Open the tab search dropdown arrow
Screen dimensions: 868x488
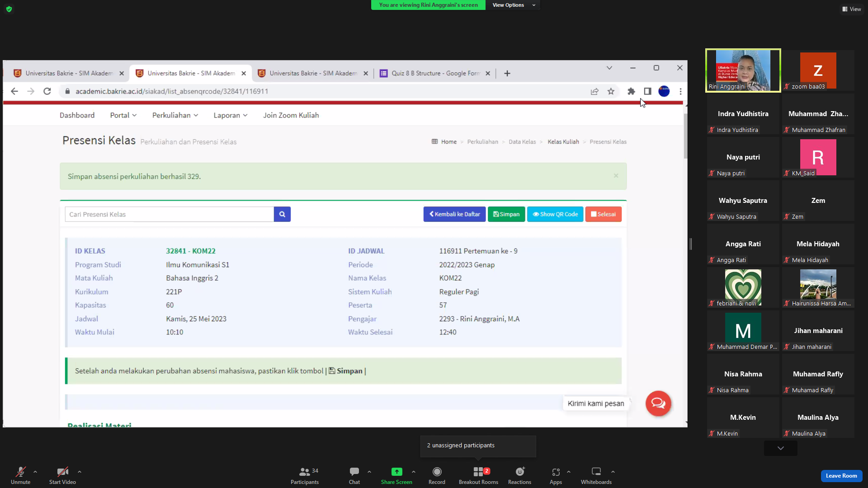click(x=609, y=68)
